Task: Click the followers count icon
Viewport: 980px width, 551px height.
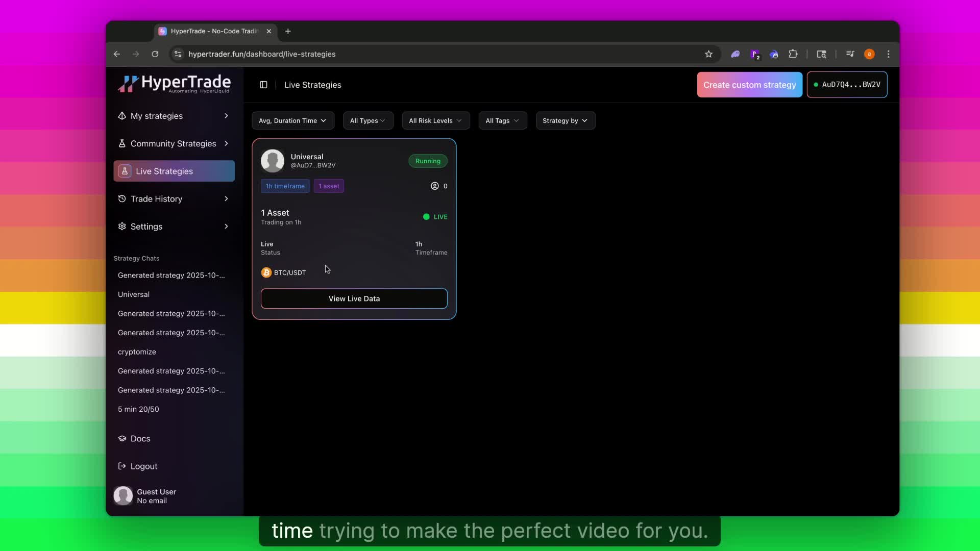Action: [435, 186]
